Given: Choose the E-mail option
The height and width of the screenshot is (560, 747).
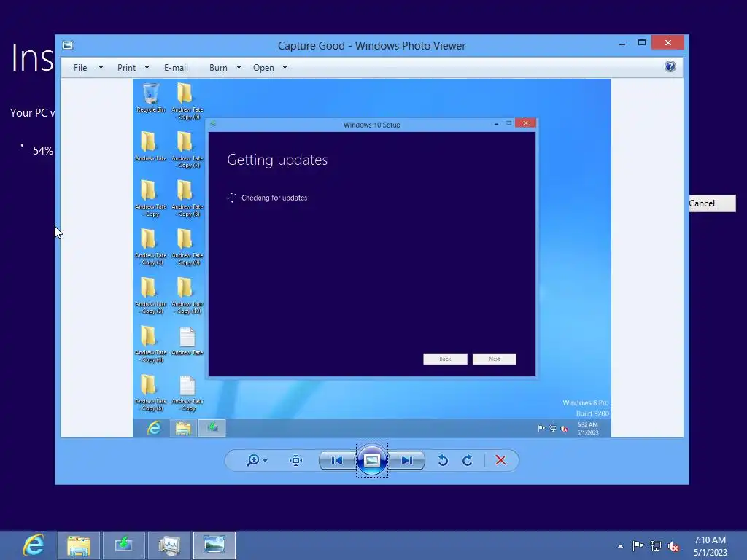Looking at the screenshot, I should coord(176,68).
